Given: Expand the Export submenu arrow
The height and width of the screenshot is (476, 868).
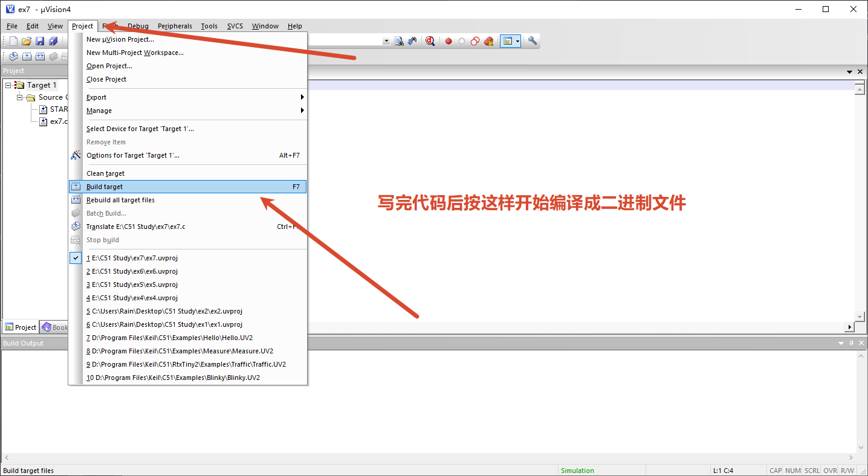Looking at the screenshot, I should pos(302,97).
